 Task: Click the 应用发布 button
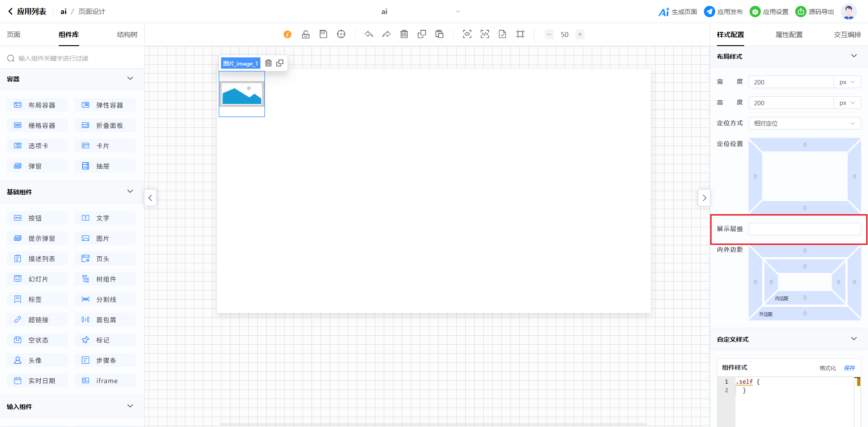[723, 12]
